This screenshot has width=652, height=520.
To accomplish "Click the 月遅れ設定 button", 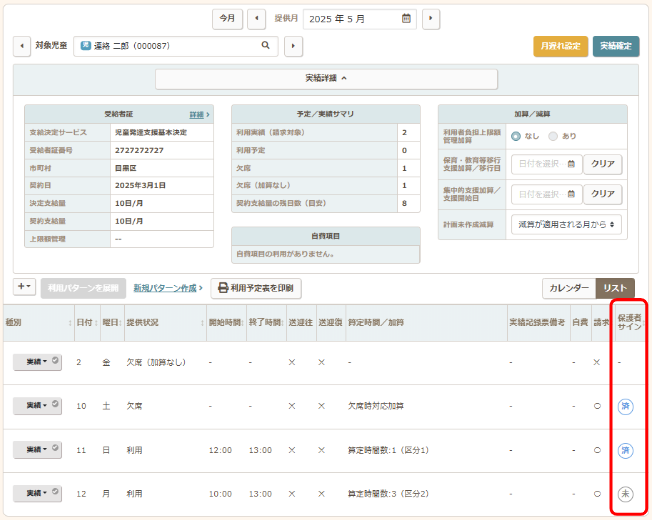I will [x=560, y=46].
